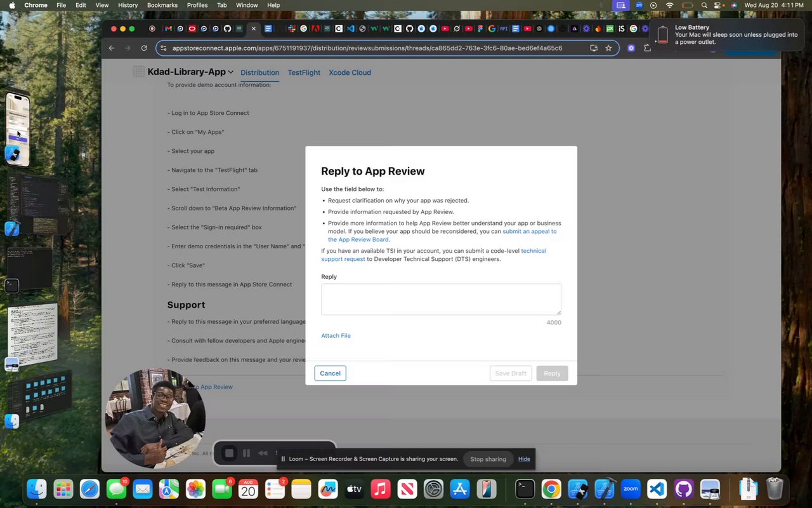Focus the Reply text area
This screenshot has height=508, width=812.
point(441,299)
